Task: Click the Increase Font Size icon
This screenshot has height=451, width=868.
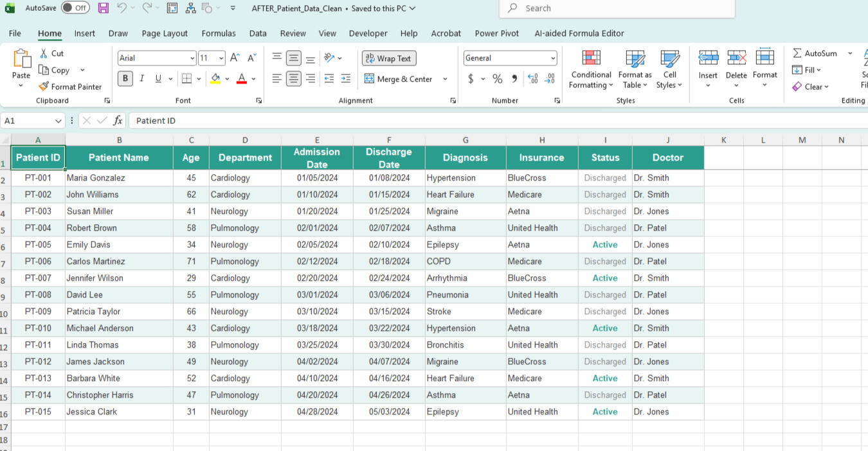Action: 235,58
